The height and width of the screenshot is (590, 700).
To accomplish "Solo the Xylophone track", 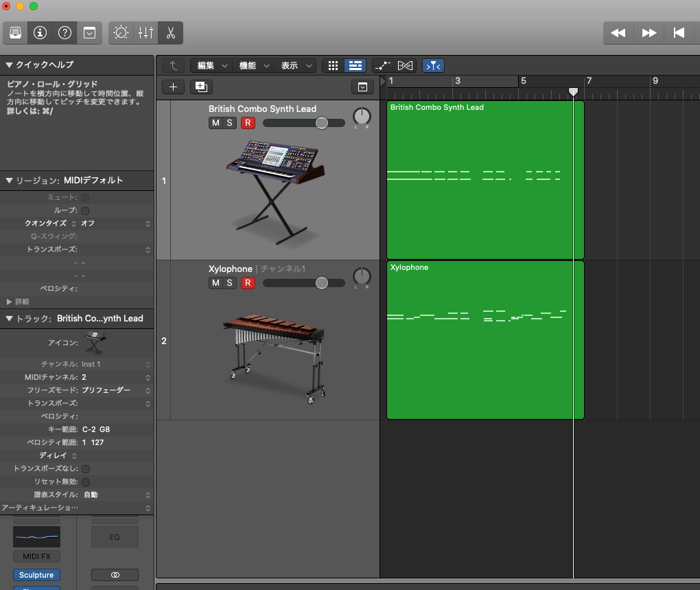I will [x=229, y=283].
